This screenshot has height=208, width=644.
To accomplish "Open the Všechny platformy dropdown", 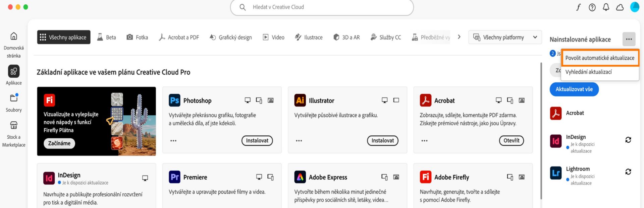I will pyautogui.click(x=505, y=37).
